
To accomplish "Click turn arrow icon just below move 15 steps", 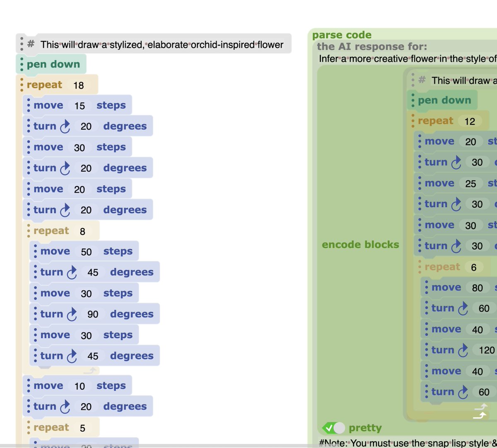I will (x=65, y=126).
